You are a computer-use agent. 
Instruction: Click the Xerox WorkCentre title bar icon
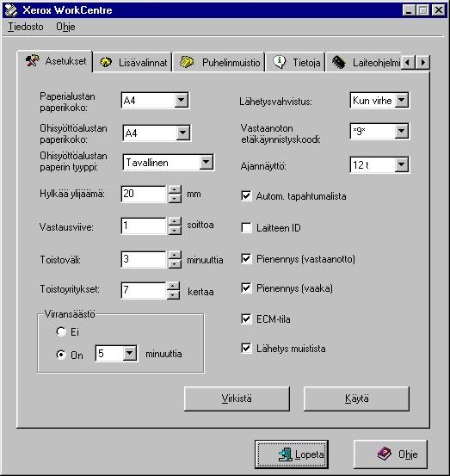pyautogui.click(x=11, y=10)
